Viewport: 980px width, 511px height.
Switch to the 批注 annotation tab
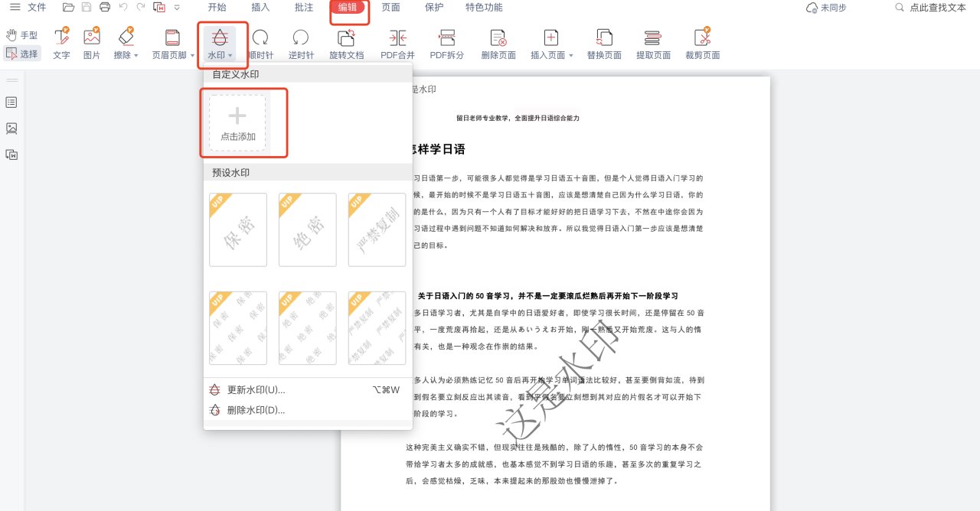point(305,7)
